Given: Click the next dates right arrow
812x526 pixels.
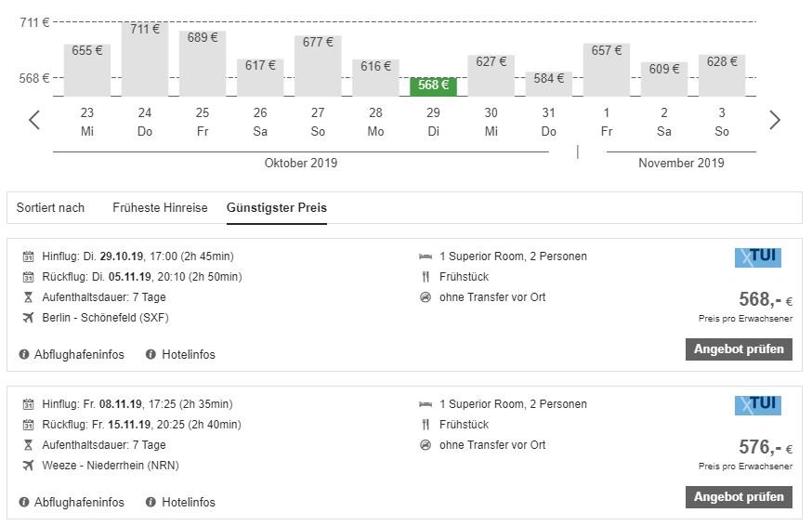Looking at the screenshot, I should tap(775, 120).
